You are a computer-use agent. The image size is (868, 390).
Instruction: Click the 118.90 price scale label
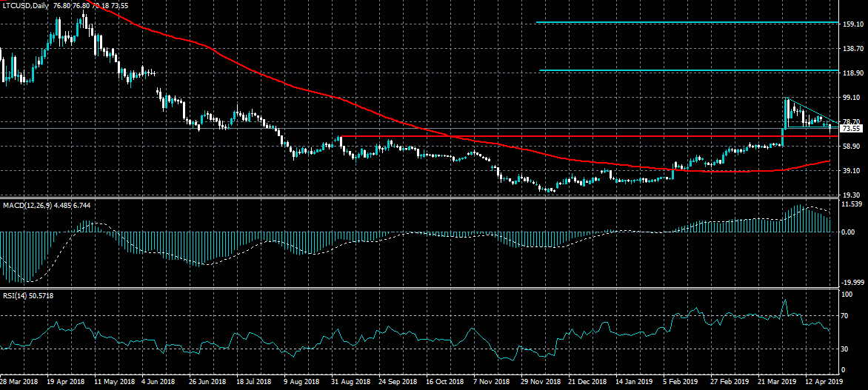pyautogui.click(x=852, y=73)
